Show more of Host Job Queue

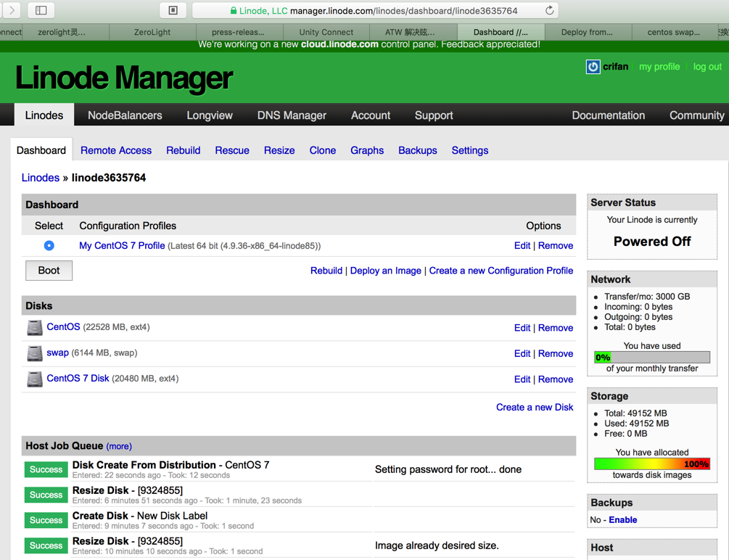pos(119,446)
